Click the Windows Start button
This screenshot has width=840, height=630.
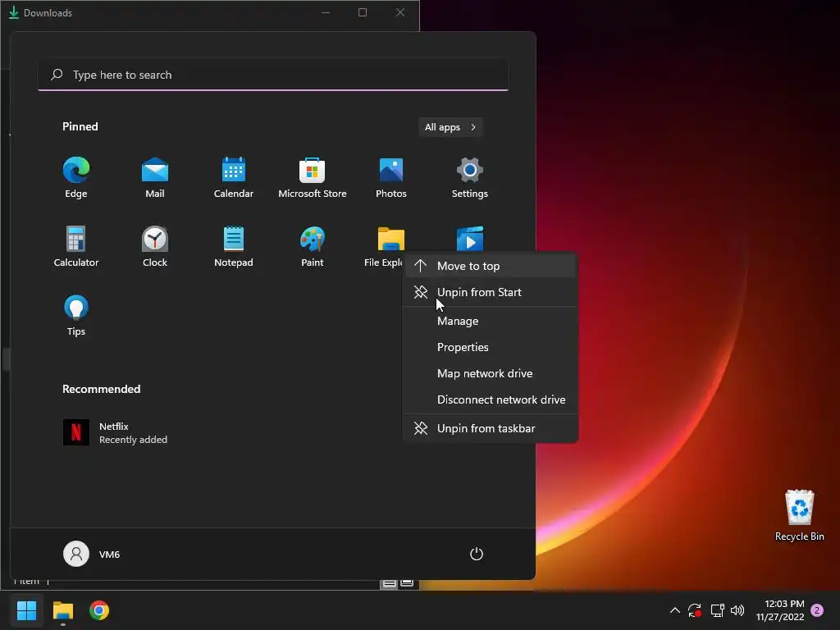click(26, 610)
